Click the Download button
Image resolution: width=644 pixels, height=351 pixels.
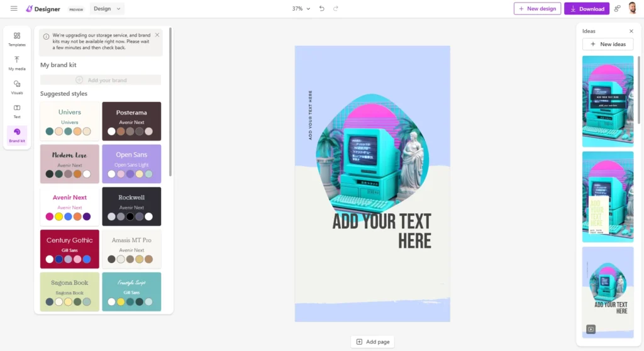(587, 8)
